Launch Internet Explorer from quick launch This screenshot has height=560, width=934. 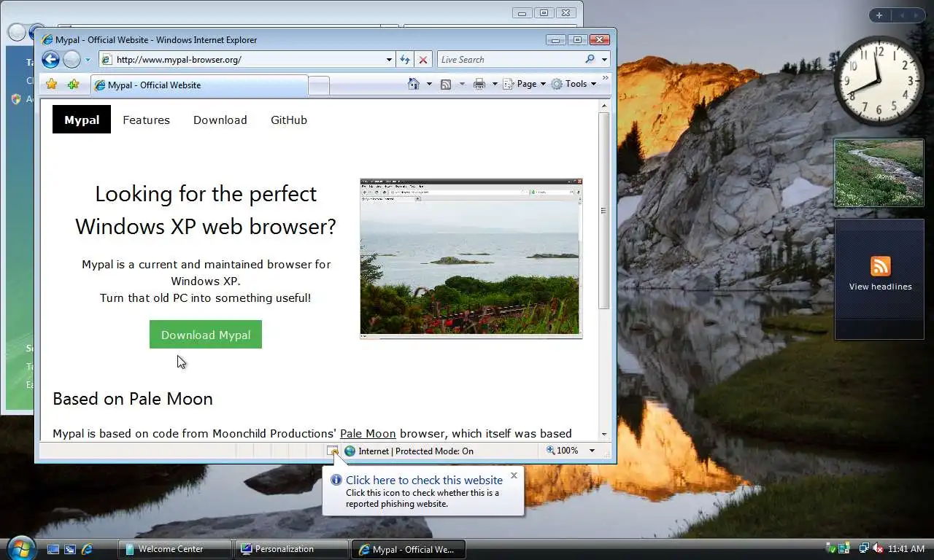tap(87, 549)
